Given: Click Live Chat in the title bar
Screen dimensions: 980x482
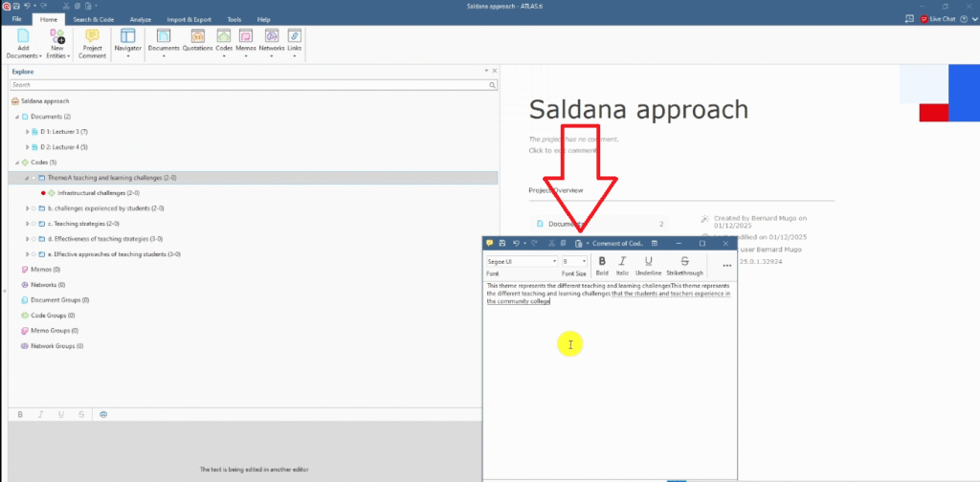Looking at the screenshot, I should tap(938, 19).
